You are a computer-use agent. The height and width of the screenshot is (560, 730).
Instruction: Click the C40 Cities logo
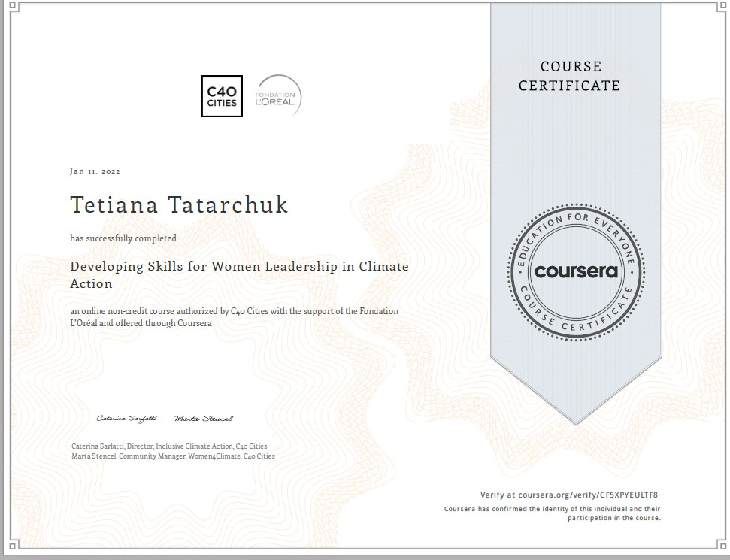pos(223,96)
